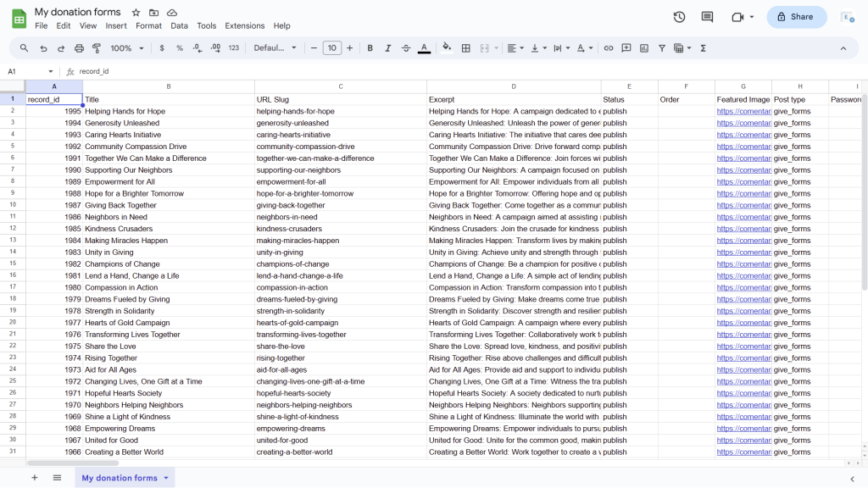Open the zoom level dropdown
This screenshot has height=488, width=868.
pos(125,48)
